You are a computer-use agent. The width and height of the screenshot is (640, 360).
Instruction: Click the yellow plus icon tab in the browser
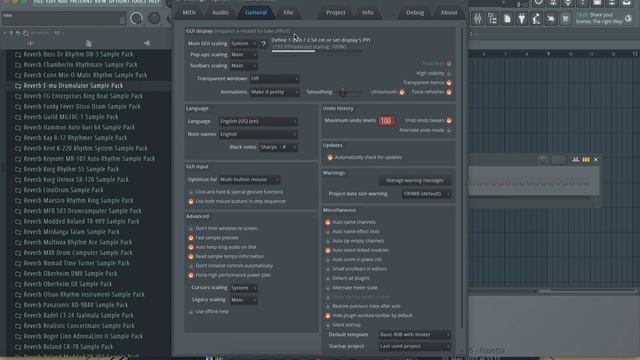[x=30, y=43]
